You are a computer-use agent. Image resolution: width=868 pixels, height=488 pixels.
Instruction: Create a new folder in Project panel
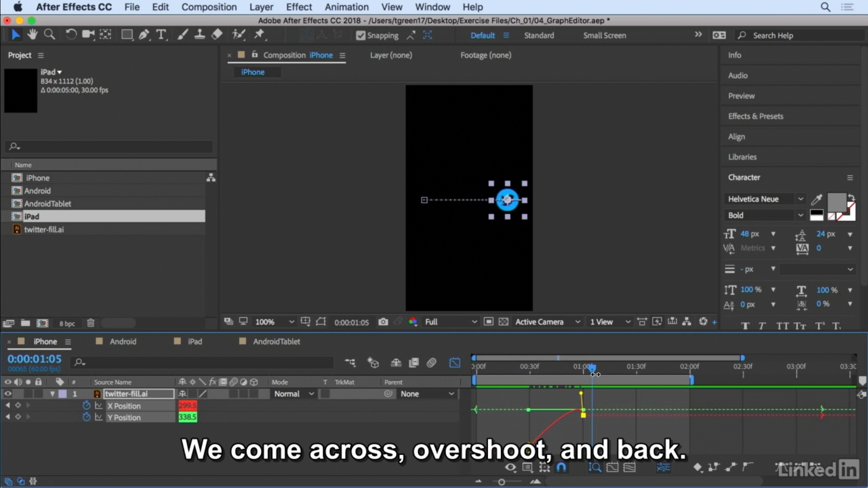(25, 323)
